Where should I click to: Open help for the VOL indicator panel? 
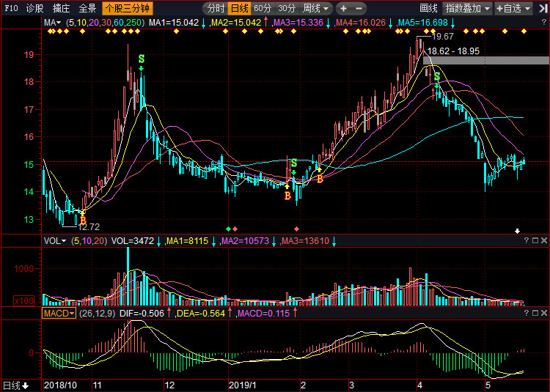click(525, 240)
